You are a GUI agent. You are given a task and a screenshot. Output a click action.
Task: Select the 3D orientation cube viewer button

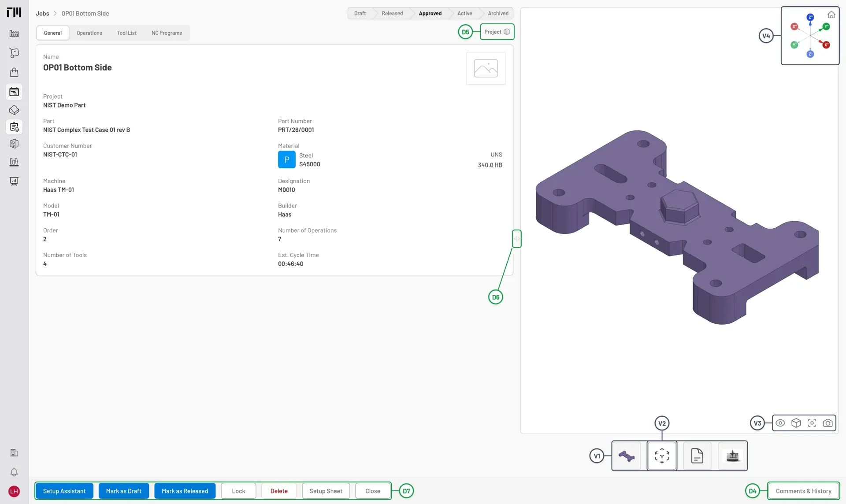(x=662, y=456)
